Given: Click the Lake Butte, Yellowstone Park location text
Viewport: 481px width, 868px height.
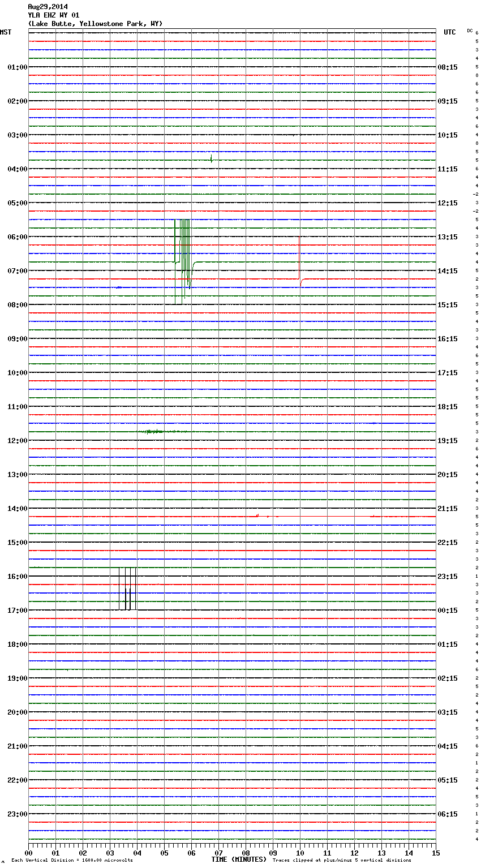Looking at the screenshot, I should 95,24.
